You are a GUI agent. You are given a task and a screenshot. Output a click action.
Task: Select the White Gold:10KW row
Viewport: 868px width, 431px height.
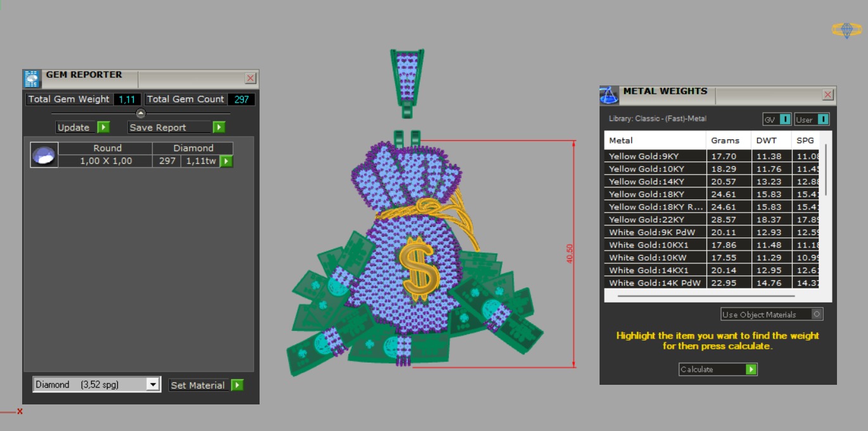click(x=712, y=258)
